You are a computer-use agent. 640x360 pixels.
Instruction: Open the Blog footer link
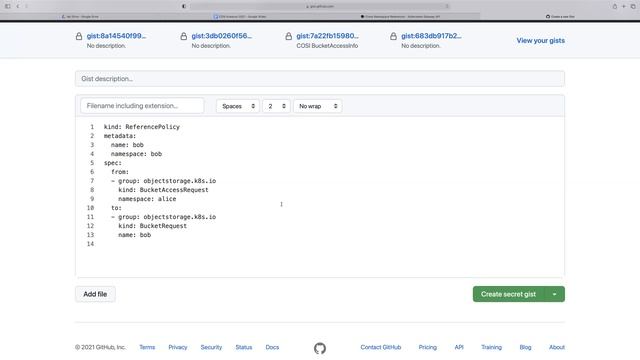click(x=525, y=347)
